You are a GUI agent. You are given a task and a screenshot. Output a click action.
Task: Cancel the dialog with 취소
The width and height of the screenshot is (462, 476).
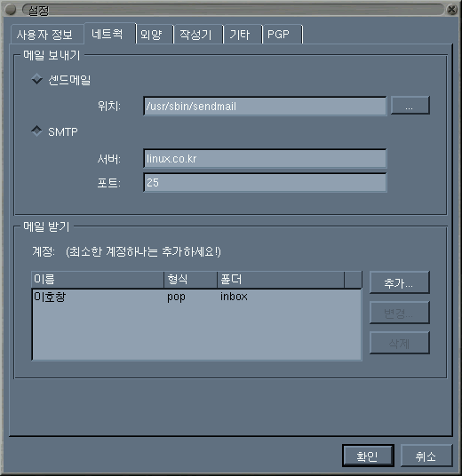click(x=426, y=456)
